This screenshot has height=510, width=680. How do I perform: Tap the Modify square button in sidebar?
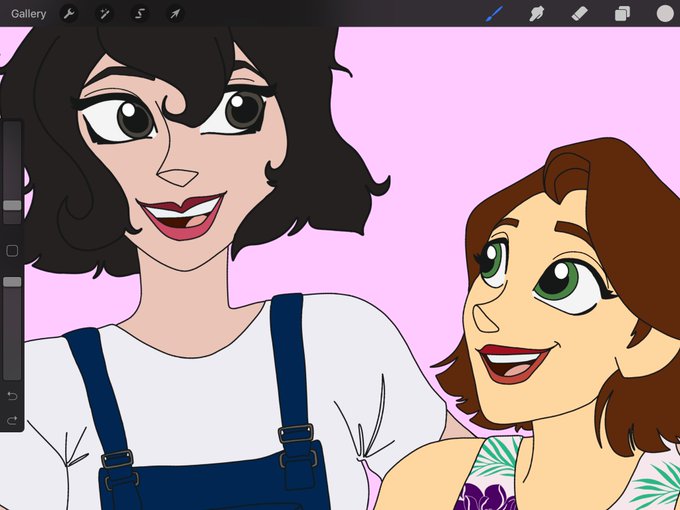click(12, 251)
